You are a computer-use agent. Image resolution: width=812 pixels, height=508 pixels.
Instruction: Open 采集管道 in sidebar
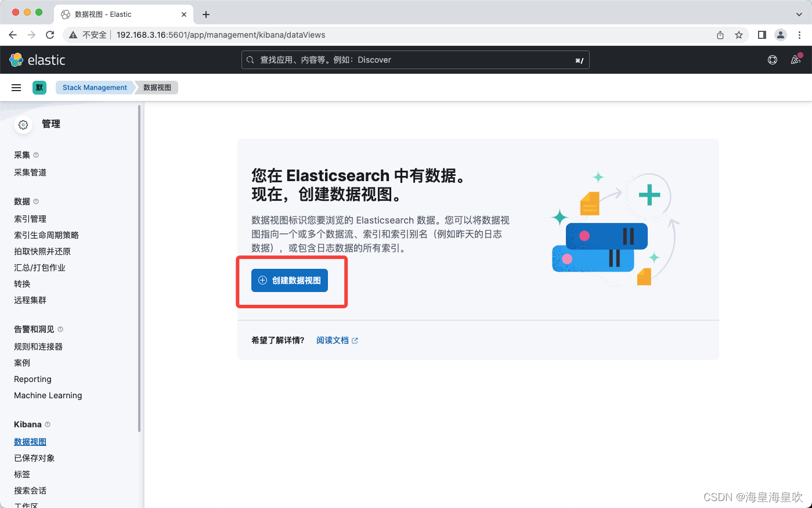(x=30, y=172)
